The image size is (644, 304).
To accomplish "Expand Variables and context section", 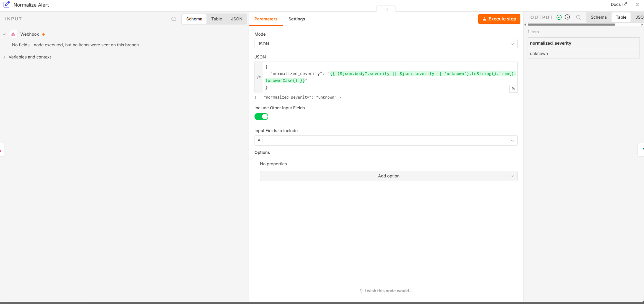I will [4, 57].
